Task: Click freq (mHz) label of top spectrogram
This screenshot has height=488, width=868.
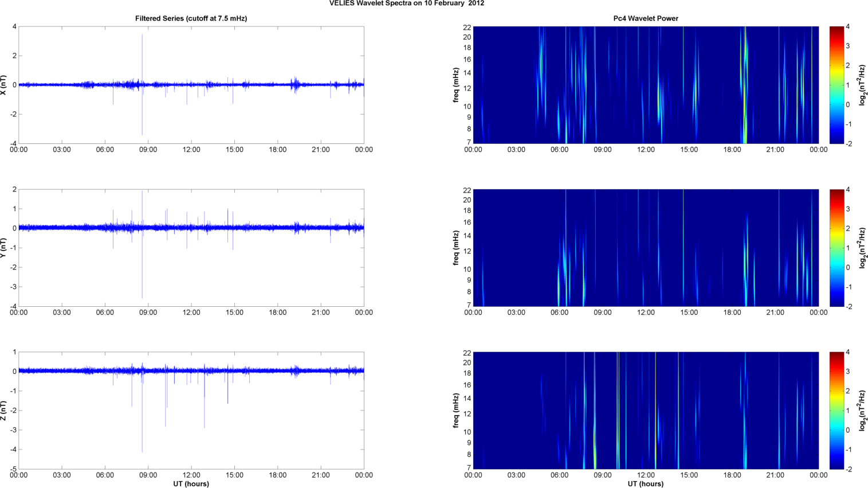Action: point(456,85)
